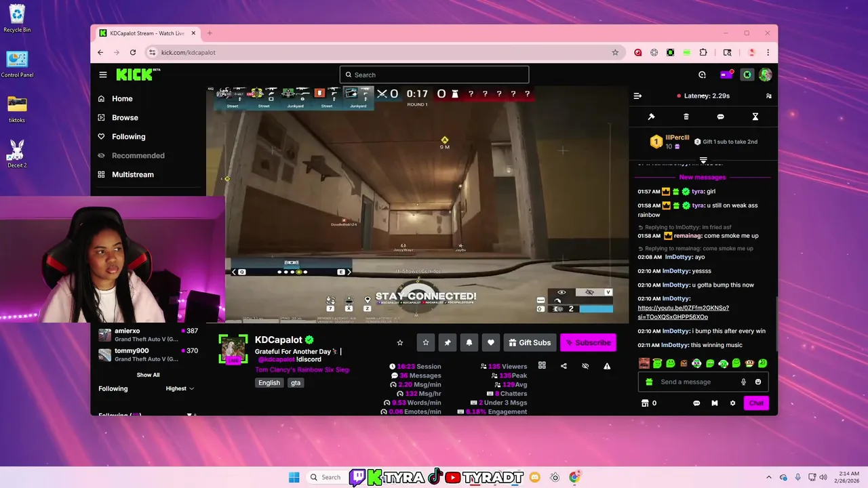Open the TikTok icon in the taskbar
Screen dimensions: 868x488
click(435, 477)
